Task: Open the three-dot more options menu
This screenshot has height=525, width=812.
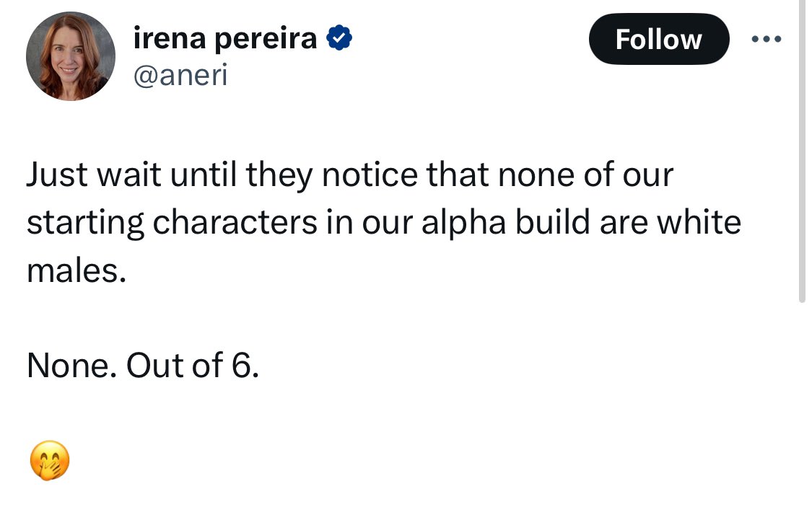Action: [766, 39]
